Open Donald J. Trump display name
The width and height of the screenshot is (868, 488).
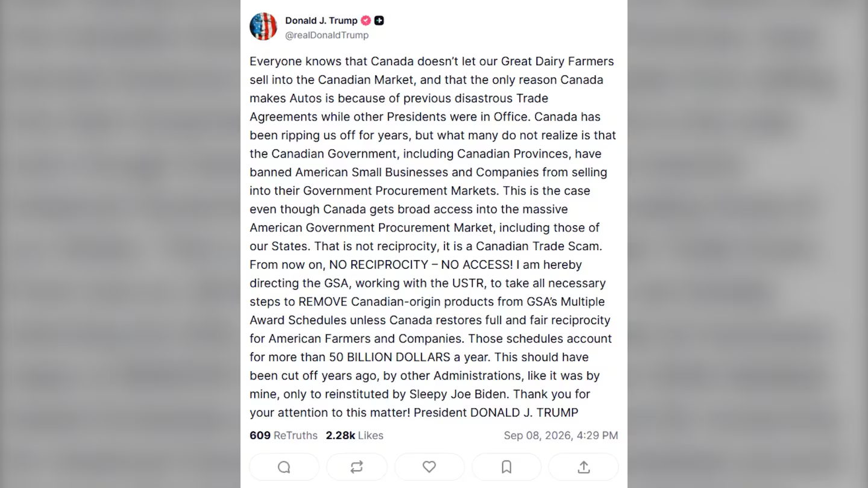321,20
